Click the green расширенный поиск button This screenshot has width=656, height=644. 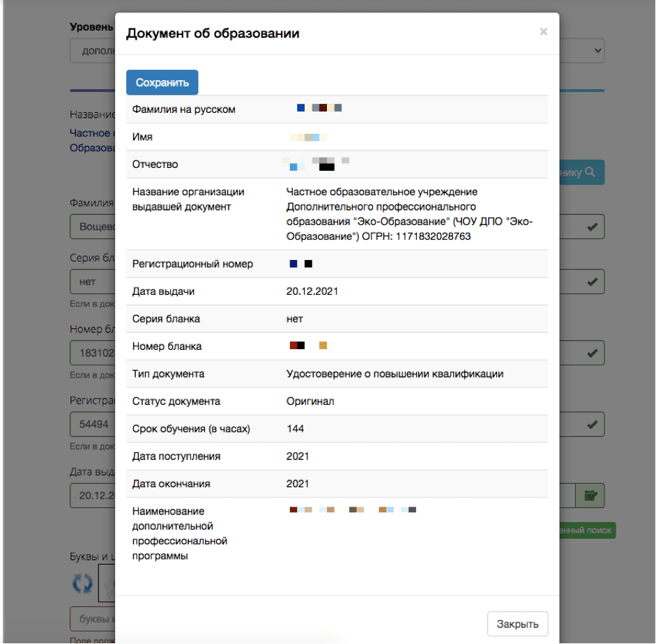click(584, 530)
